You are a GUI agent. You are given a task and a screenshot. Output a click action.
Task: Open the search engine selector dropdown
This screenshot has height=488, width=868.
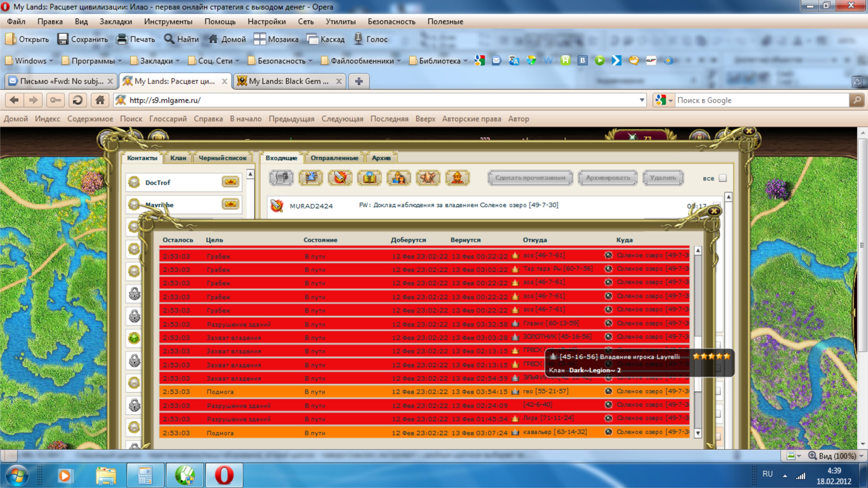point(664,100)
